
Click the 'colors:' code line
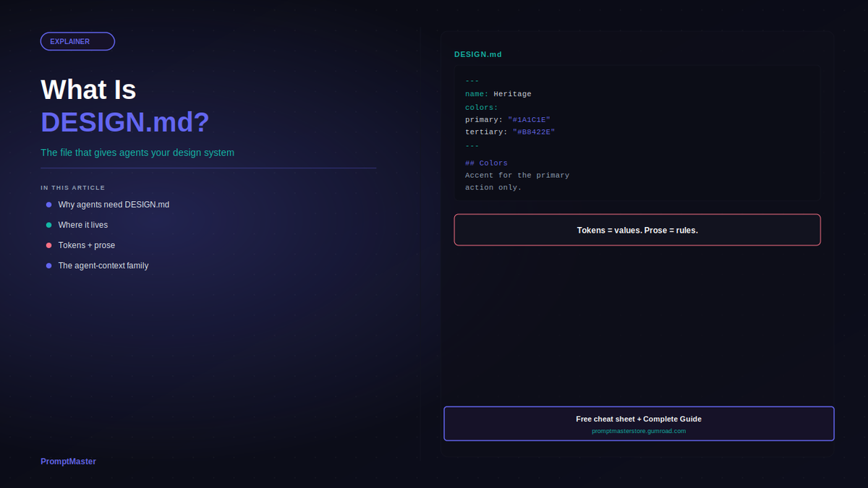click(x=482, y=107)
